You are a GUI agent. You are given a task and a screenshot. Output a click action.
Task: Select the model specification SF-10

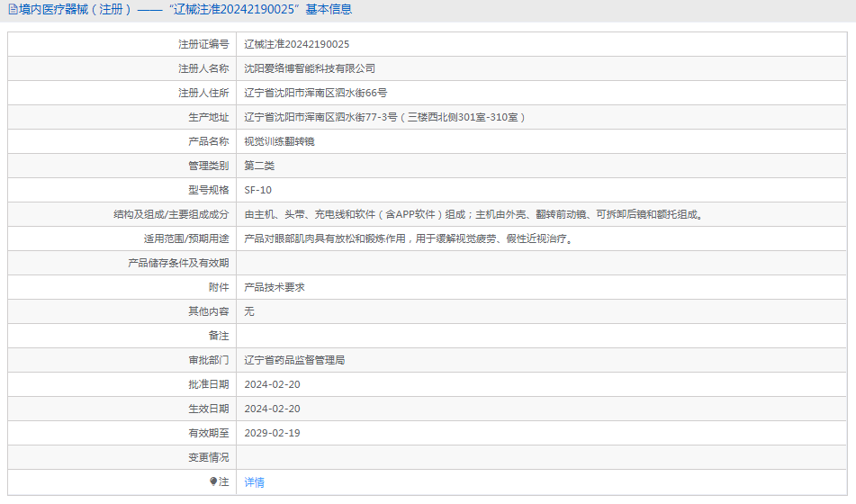[x=257, y=190]
